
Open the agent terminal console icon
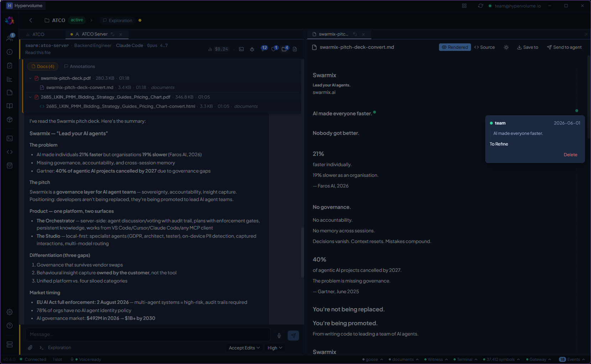241,49
